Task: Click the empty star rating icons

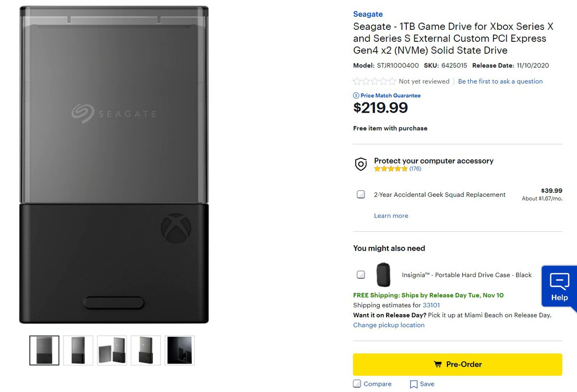Action: (x=375, y=81)
